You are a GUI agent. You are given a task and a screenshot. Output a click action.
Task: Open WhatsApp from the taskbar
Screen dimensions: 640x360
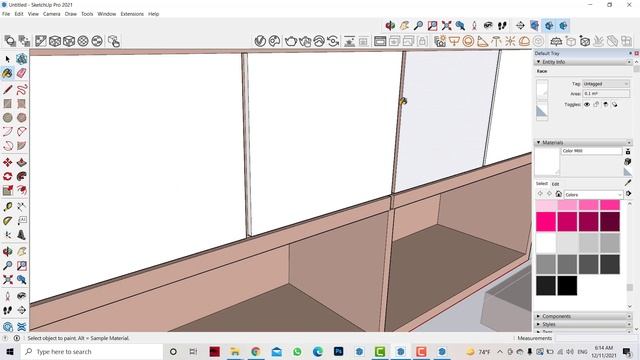pyautogui.click(x=297, y=351)
